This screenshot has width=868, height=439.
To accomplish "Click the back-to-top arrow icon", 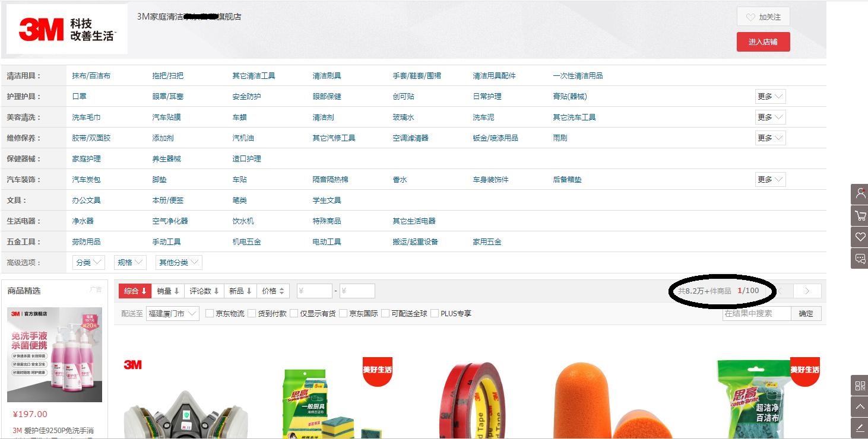I will (x=859, y=406).
